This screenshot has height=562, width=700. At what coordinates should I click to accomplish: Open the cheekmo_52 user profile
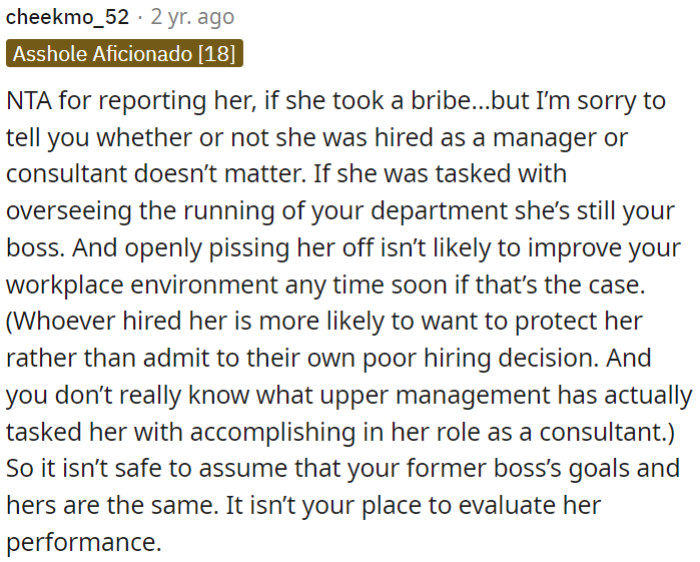point(67,17)
